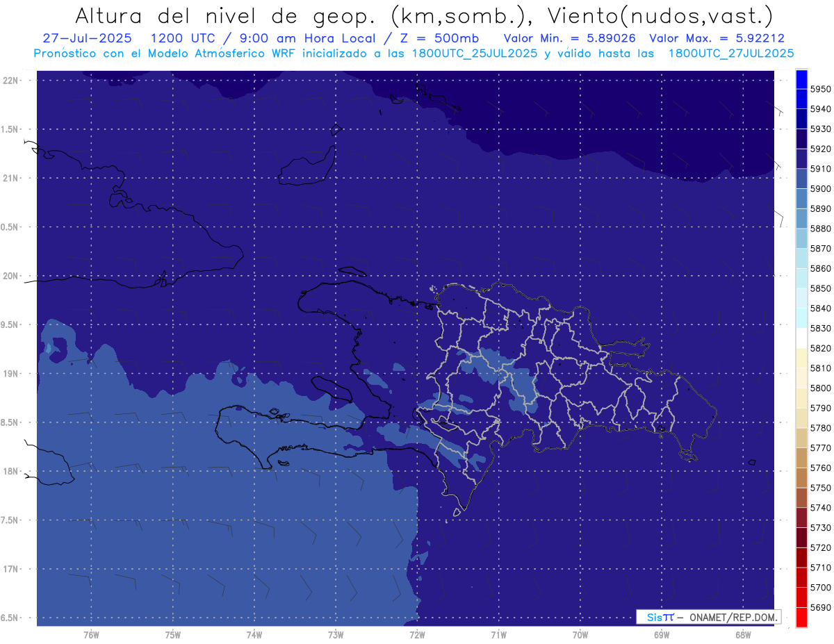
Task: Click the '72W' longitude axis label
Action: click(418, 634)
